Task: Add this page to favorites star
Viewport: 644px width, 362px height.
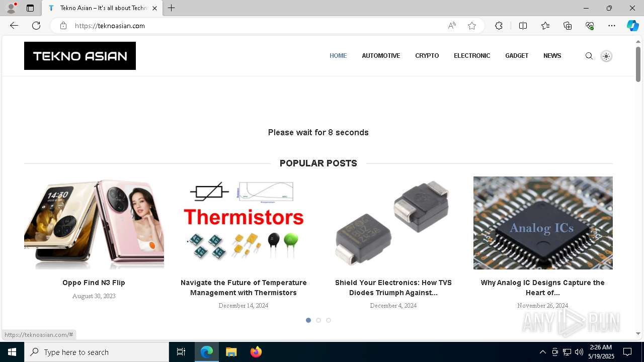Action: coord(472,26)
